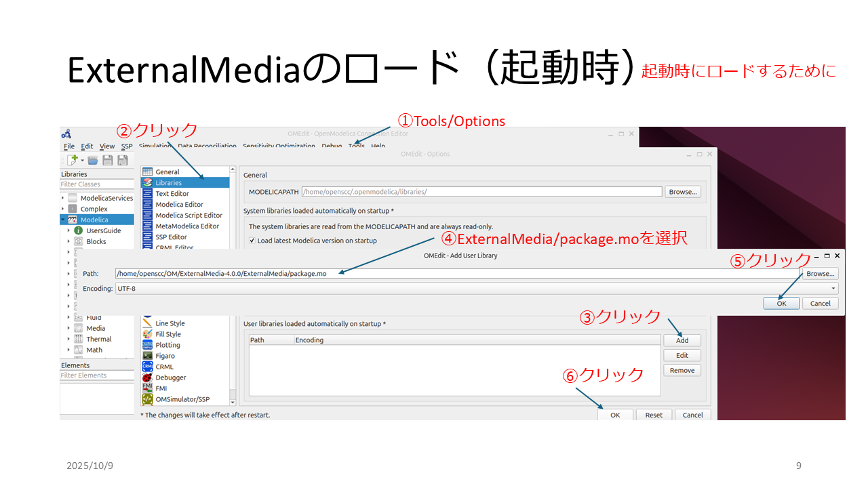868x488 pixels.
Task: Click scroll-down arrow of options category list
Action: (233, 402)
